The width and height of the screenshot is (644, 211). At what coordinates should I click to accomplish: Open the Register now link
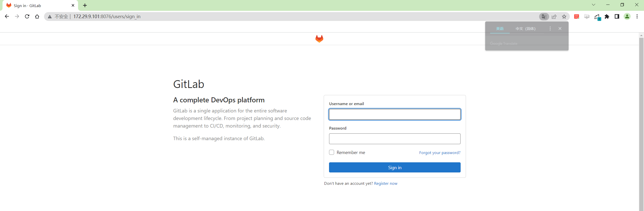pos(386,183)
